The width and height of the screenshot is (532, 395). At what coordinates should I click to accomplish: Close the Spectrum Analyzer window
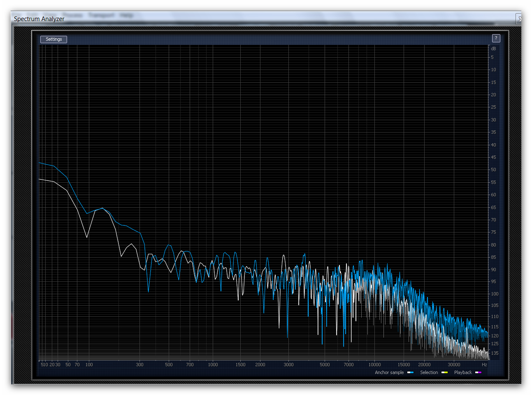pyautogui.click(x=519, y=19)
